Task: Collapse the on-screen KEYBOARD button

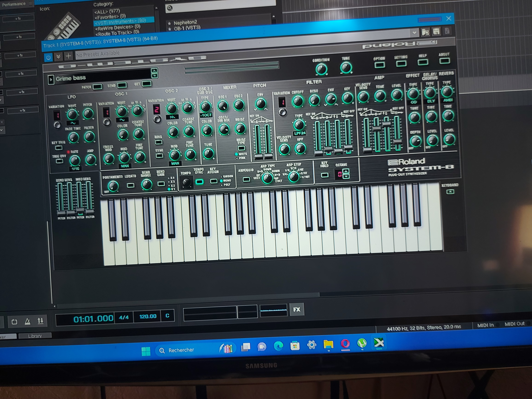Action: click(450, 192)
